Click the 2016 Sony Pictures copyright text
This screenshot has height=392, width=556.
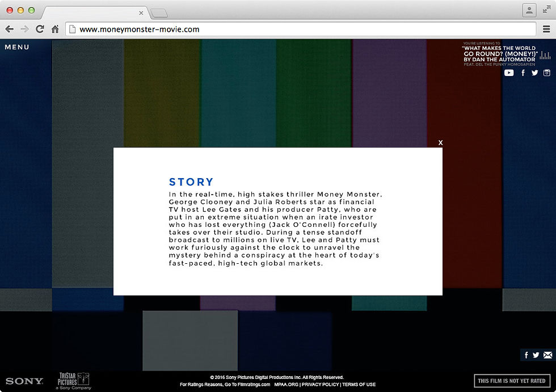click(x=277, y=377)
